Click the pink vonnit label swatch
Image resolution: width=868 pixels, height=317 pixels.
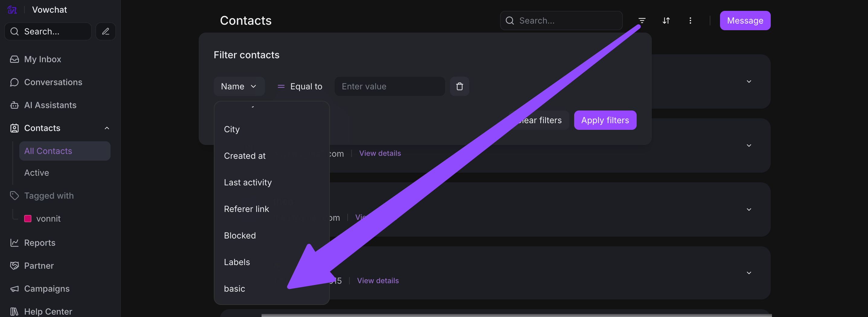click(x=28, y=219)
